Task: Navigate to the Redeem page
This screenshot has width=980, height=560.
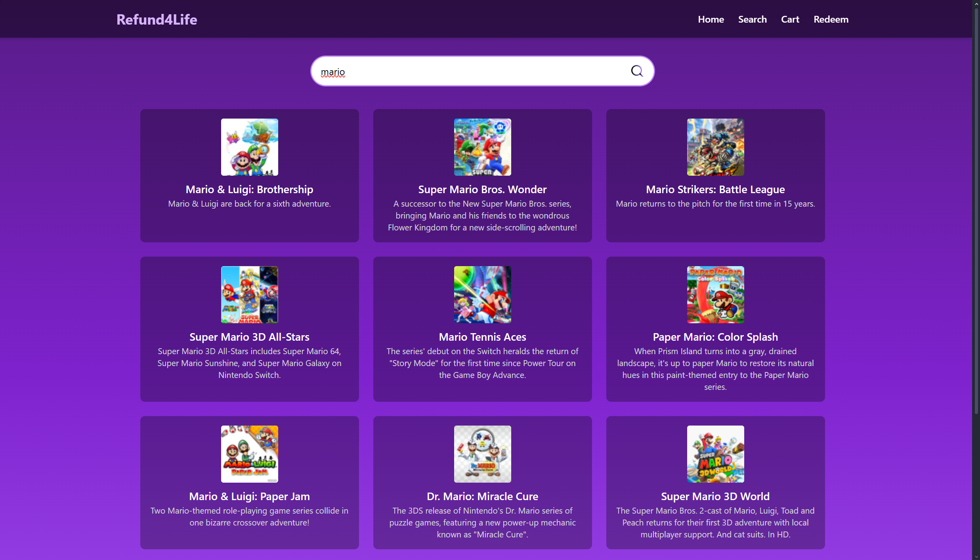Action: coord(831,19)
